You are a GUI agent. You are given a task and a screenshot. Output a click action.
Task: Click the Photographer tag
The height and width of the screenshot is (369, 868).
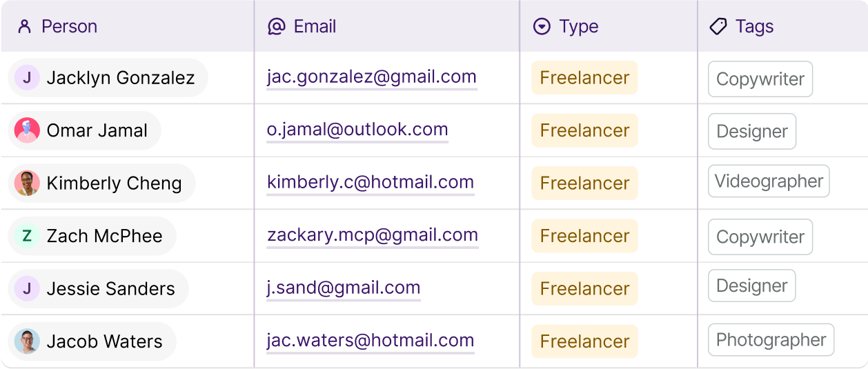(771, 340)
